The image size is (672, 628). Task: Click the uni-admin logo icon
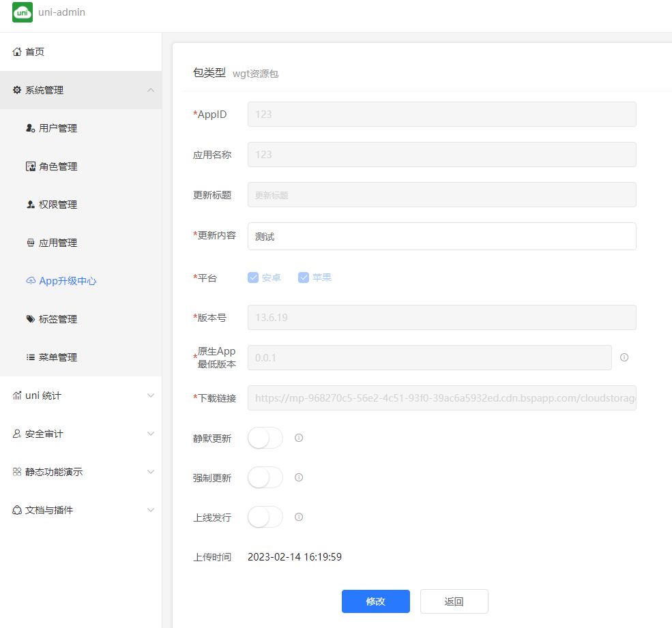tap(22, 12)
